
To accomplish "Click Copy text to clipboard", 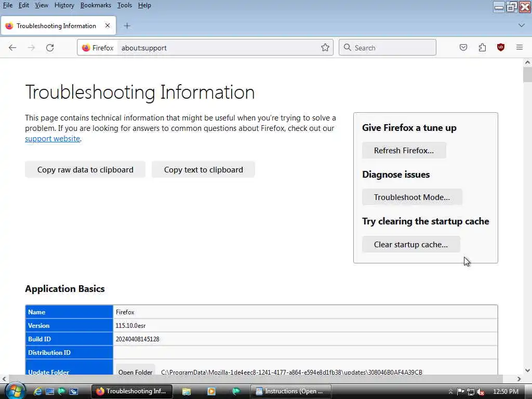I will pos(203,170).
